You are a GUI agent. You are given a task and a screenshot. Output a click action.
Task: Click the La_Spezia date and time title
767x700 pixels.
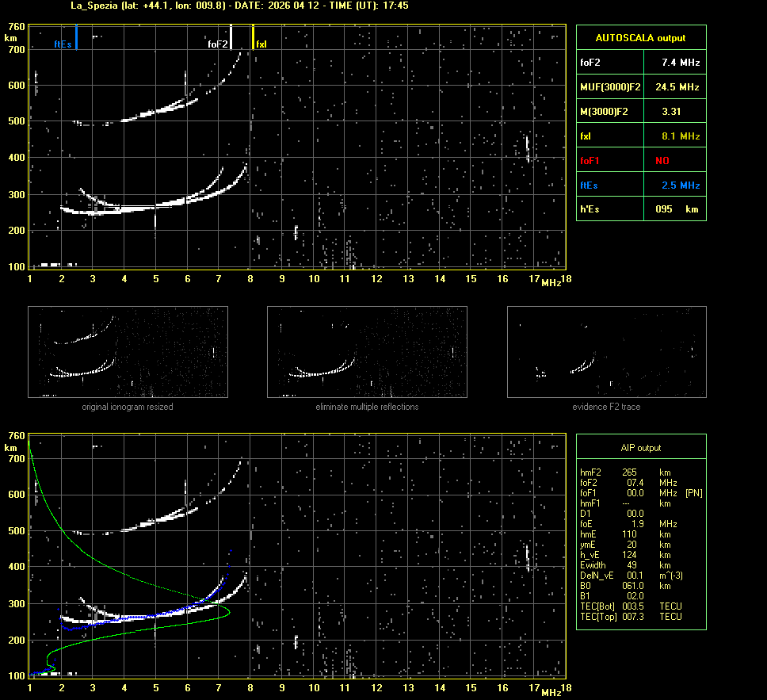tap(228, 6)
